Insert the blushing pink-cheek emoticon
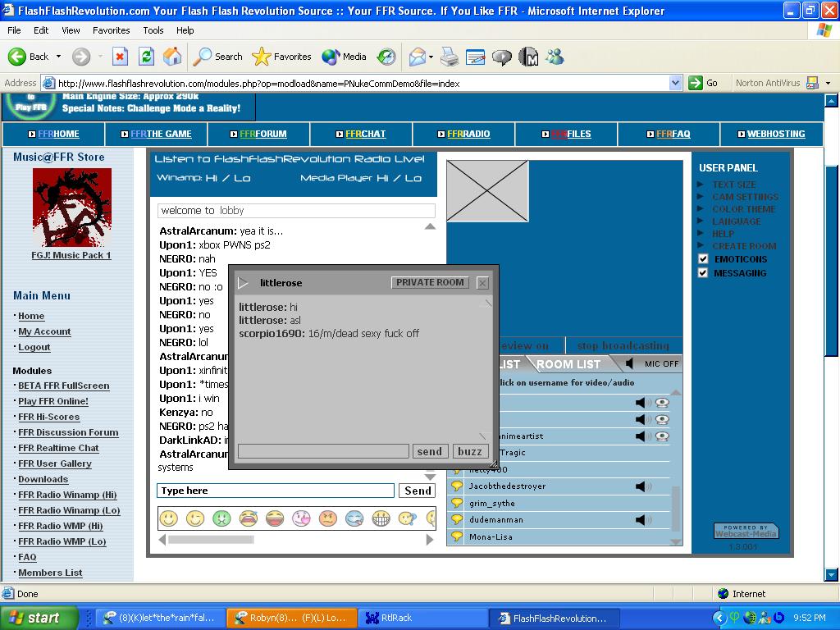Image resolution: width=840 pixels, height=630 pixels. point(301,518)
